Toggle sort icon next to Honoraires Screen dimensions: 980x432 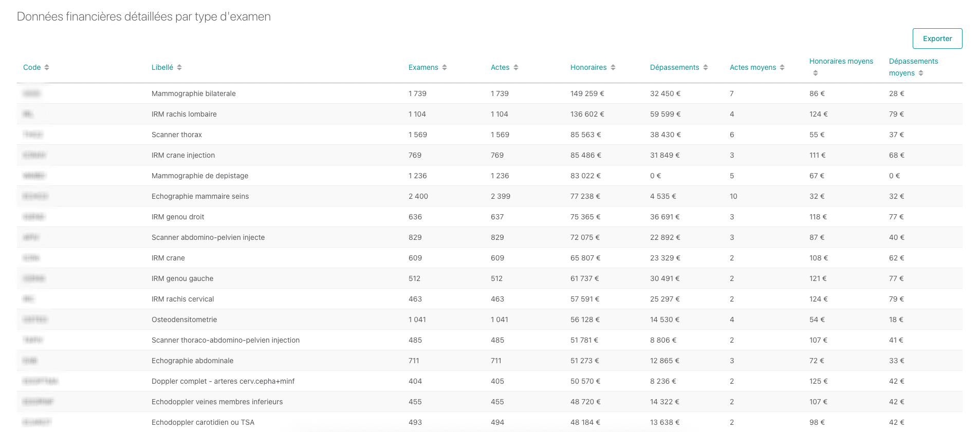[x=613, y=67]
